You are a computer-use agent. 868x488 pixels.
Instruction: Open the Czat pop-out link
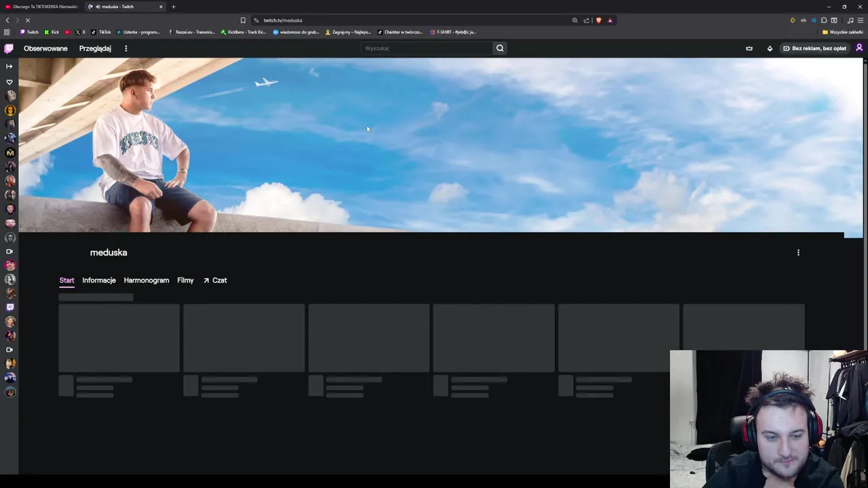(x=215, y=280)
